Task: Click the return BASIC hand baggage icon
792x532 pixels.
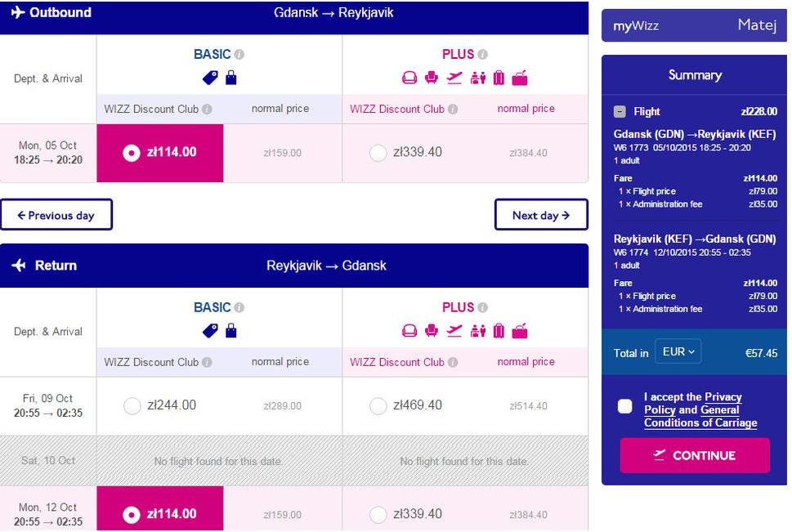Action: click(x=230, y=331)
